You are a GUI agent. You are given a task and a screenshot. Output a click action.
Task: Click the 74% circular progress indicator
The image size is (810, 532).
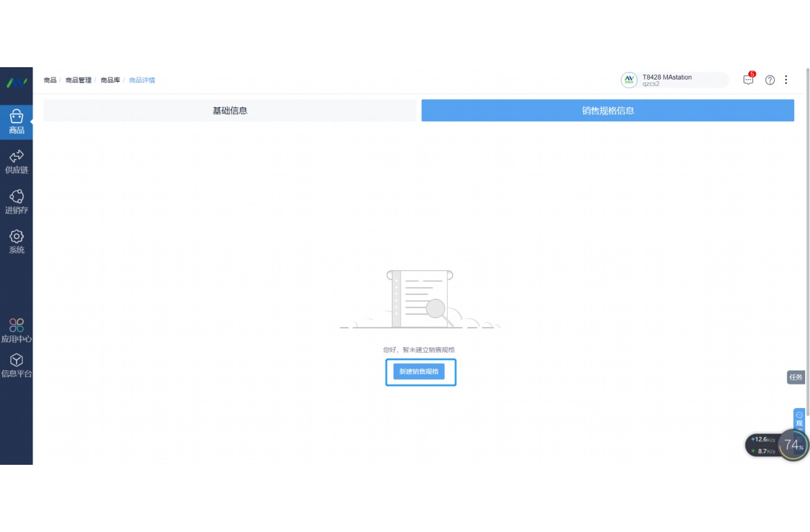[791, 445]
